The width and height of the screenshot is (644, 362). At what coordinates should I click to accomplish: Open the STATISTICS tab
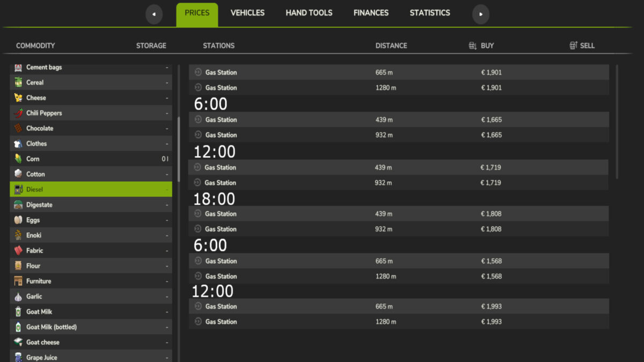pyautogui.click(x=429, y=12)
